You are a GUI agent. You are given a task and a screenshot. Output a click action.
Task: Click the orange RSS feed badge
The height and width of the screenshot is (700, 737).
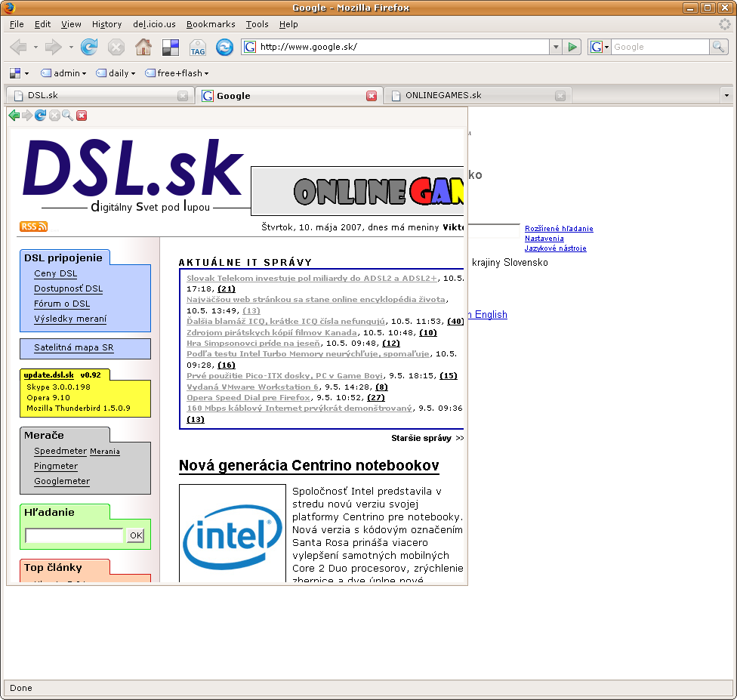tap(33, 226)
